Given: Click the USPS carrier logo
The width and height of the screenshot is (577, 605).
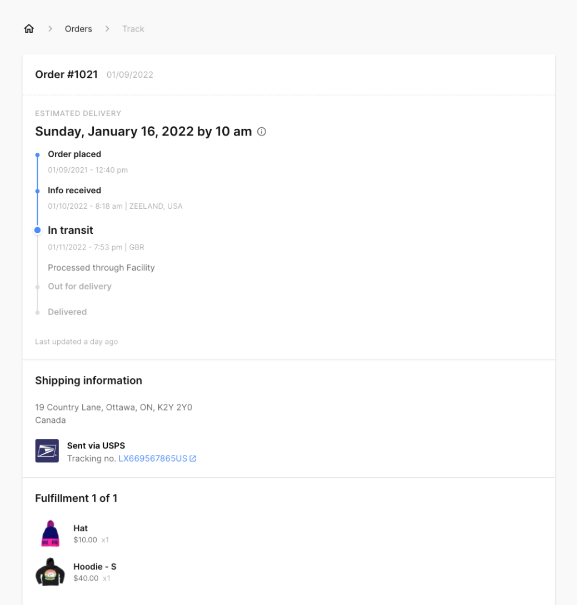Looking at the screenshot, I should pos(47,451).
